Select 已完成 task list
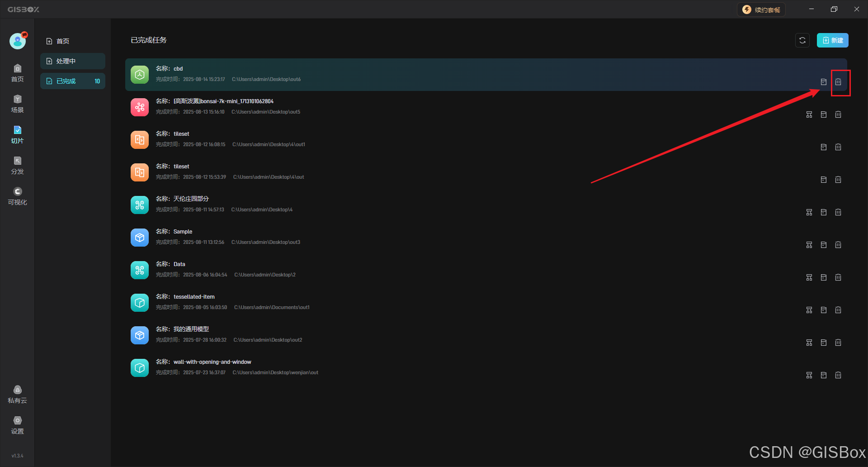 tap(73, 81)
